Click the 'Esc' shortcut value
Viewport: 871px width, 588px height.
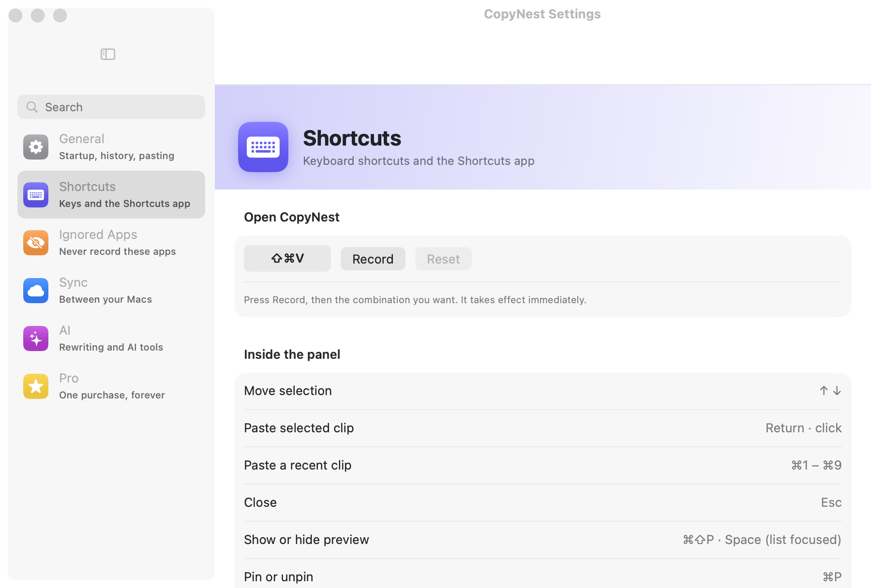[x=831, y=502]
